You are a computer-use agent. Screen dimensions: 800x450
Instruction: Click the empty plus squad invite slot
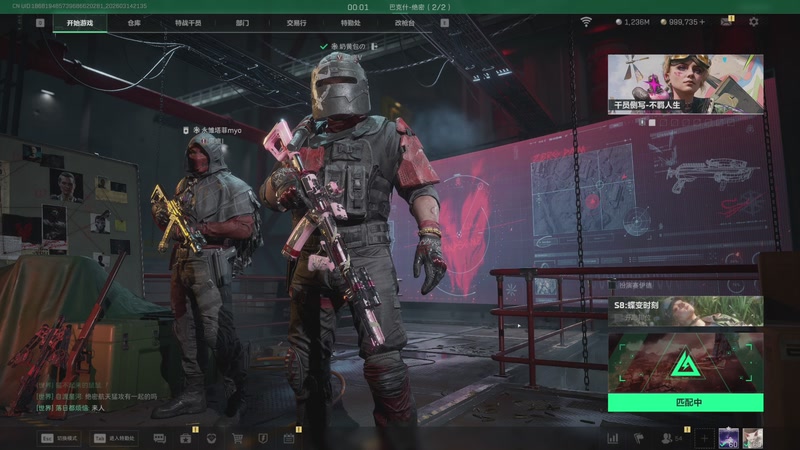coord(704,438)
